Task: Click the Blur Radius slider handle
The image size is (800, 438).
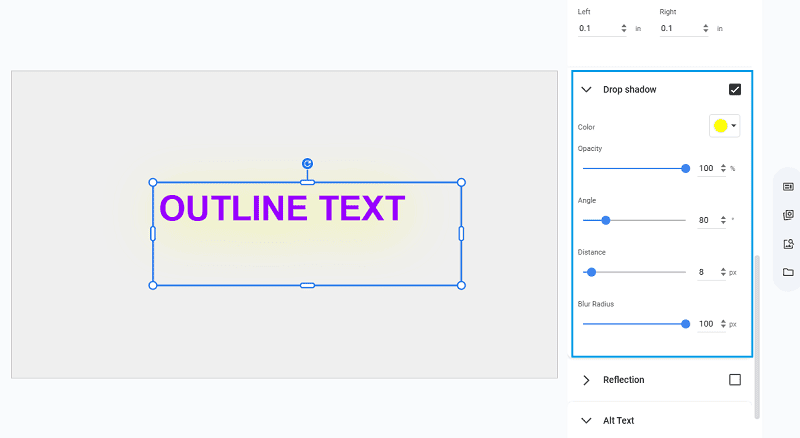Action: pyautogui.click(x=686, y=324)
